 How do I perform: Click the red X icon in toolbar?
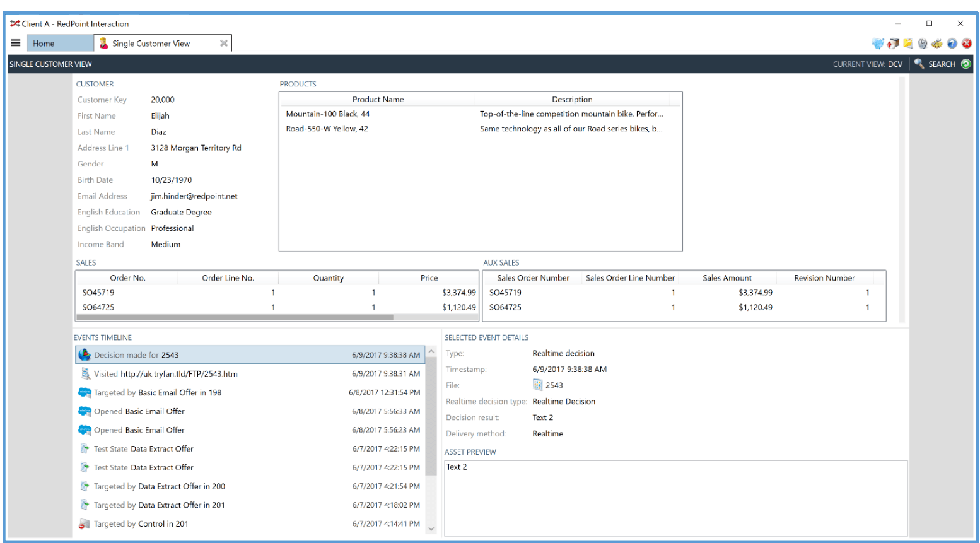coord(966,44)
